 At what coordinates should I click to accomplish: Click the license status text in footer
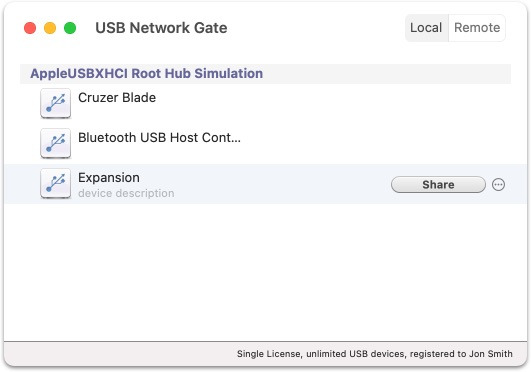click(x=375, y=354)
